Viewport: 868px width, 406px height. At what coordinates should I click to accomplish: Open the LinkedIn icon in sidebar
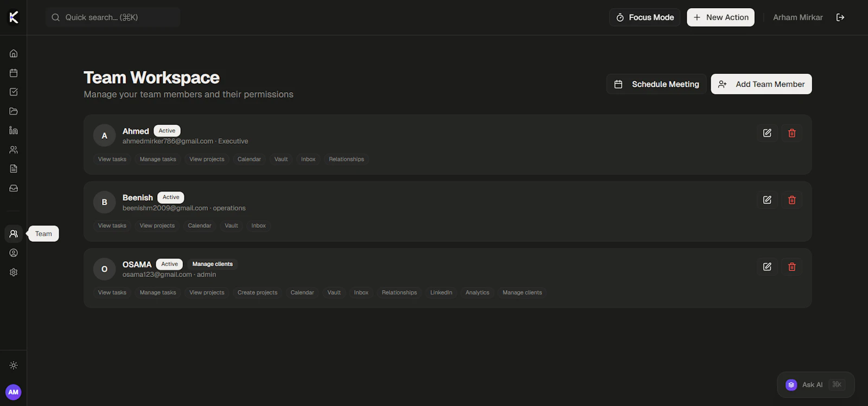14,130
